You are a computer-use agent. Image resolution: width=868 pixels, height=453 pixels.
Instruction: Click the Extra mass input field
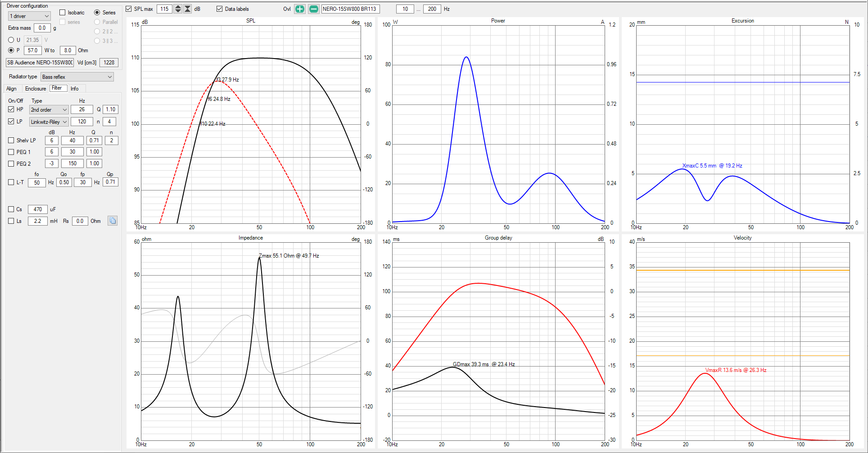click(x=42, y=28)
